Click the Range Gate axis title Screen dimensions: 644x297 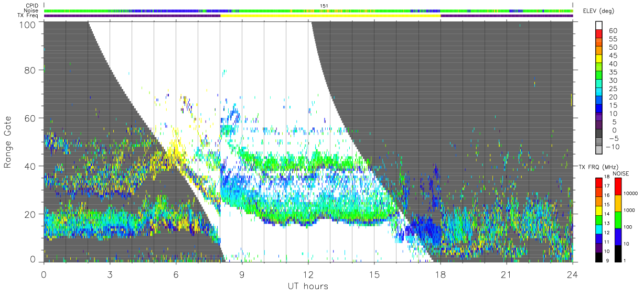point(8,142)
